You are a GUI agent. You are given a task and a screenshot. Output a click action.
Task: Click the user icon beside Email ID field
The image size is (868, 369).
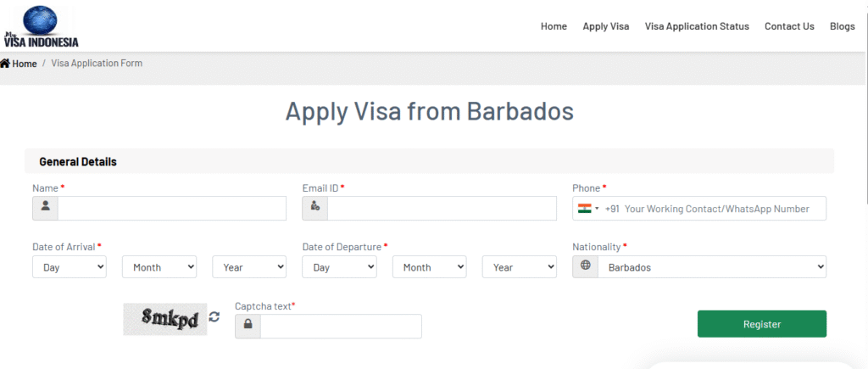pos(315,208)
